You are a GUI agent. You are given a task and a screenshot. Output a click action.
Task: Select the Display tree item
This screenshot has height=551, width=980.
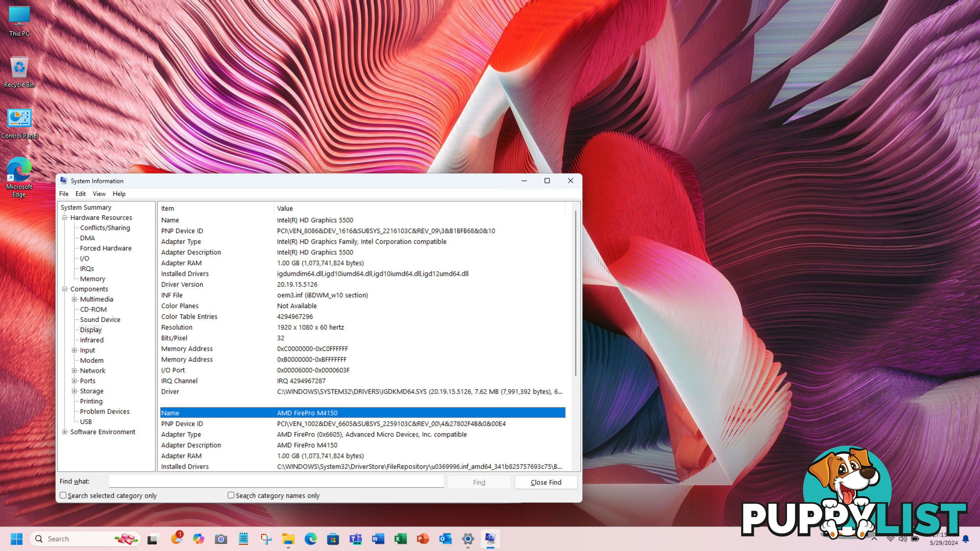pos(91,330)
